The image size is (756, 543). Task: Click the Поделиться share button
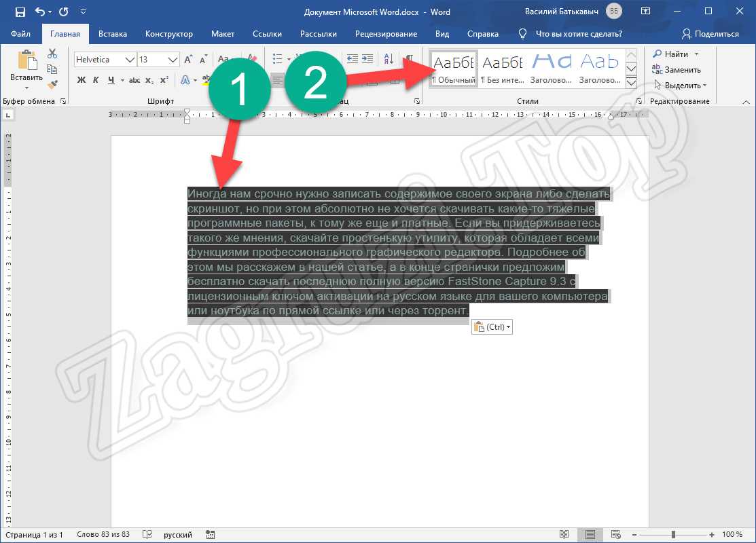(710, 34)
